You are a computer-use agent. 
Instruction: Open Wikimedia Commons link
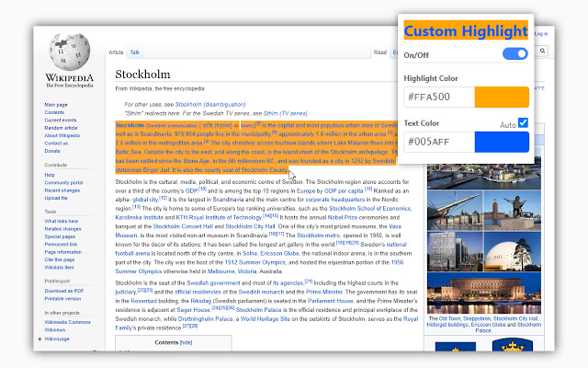[67, 322]
